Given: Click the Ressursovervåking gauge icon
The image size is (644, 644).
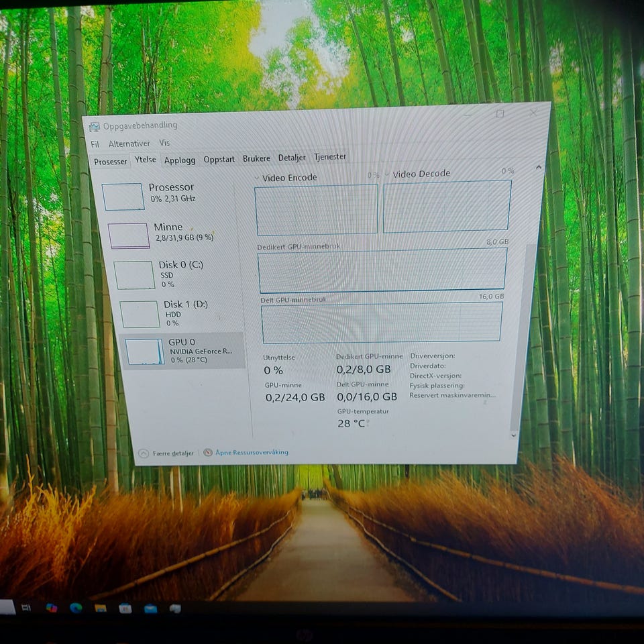Looking at the screenshot, I should tap(208, 453).
